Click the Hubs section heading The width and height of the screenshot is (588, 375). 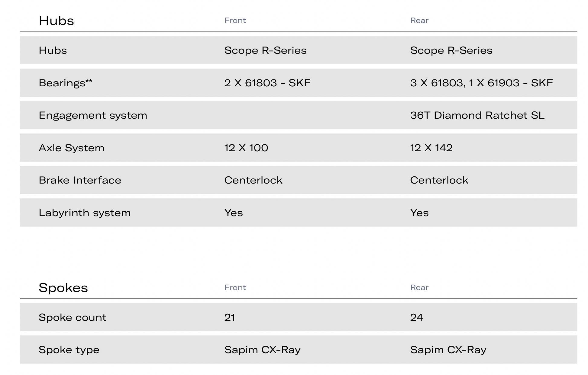tap(56, 21)
